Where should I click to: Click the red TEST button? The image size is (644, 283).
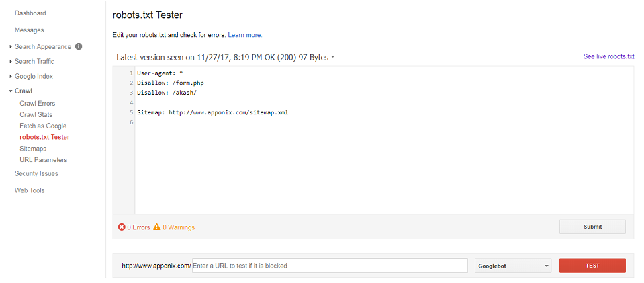592,266
